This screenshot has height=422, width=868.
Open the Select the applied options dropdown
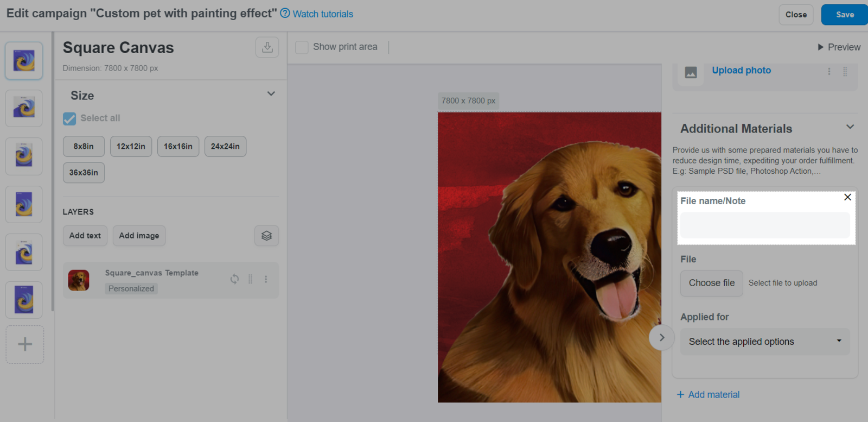pyautogui.click(x=764, y=342)
